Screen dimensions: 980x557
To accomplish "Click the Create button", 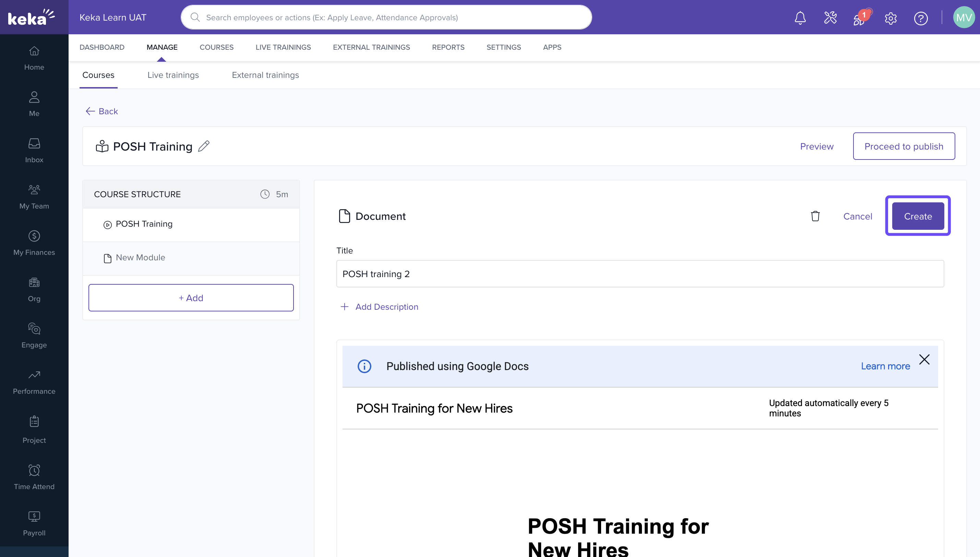I will point(917,216).
